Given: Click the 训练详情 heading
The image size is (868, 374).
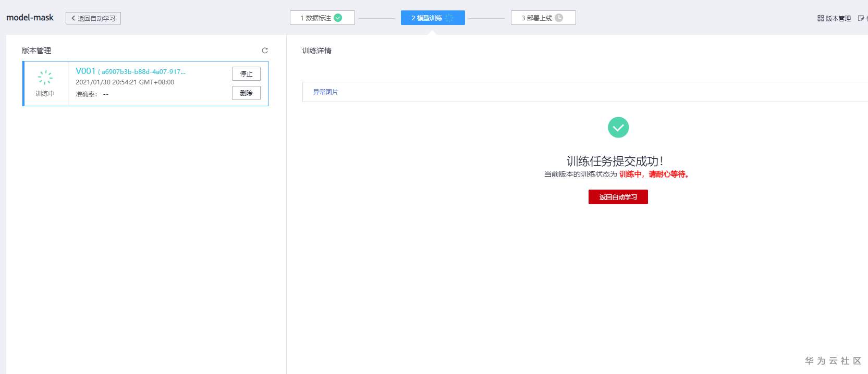Looking at the screenshot, I should pos(317,51).
